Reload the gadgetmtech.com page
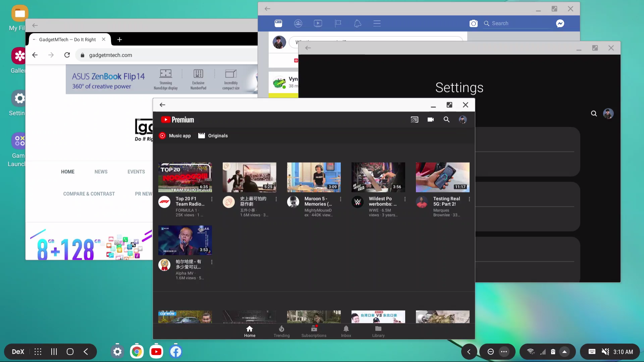 pyautogui.click(x=67, y=55)
